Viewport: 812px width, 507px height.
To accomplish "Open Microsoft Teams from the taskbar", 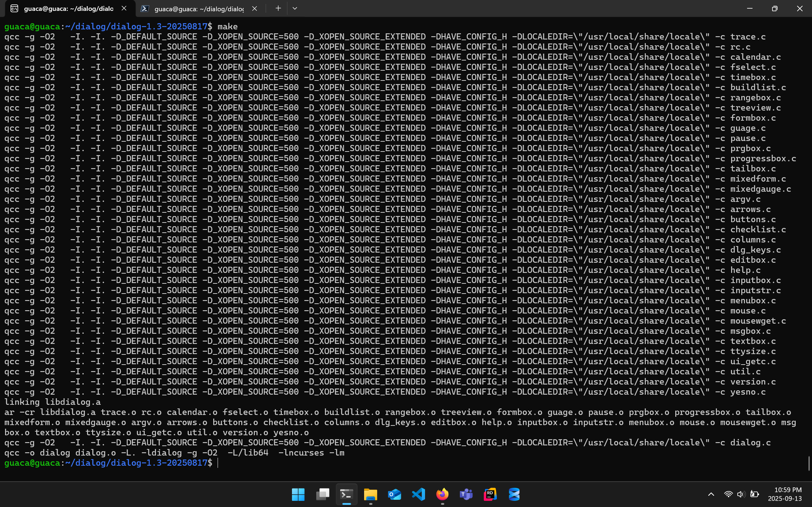I will click(466, 494).
